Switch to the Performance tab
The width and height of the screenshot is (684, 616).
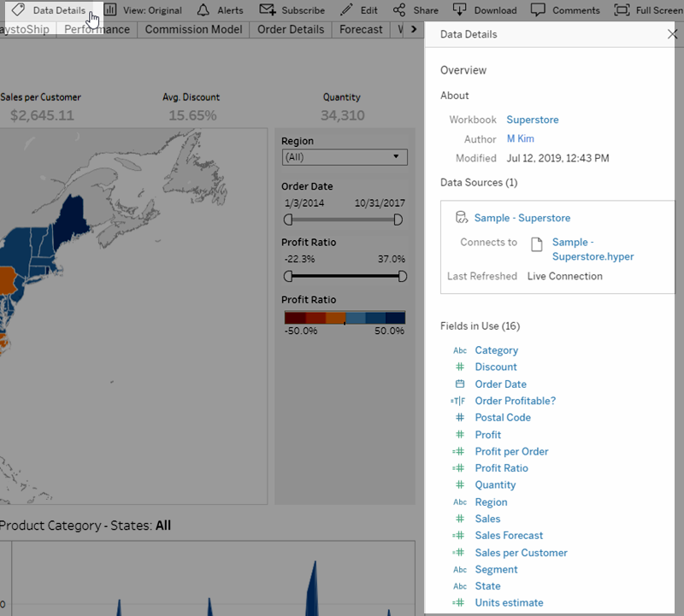click(97, 29)
